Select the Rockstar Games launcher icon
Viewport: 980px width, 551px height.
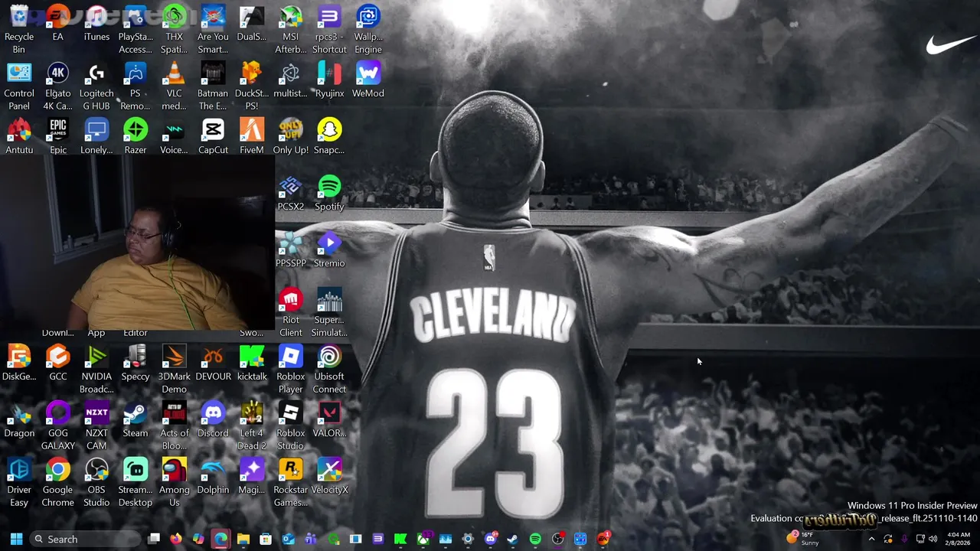291,482
